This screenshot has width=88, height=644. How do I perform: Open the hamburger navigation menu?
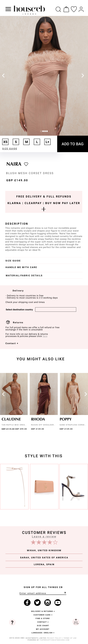tap(8, 9)
